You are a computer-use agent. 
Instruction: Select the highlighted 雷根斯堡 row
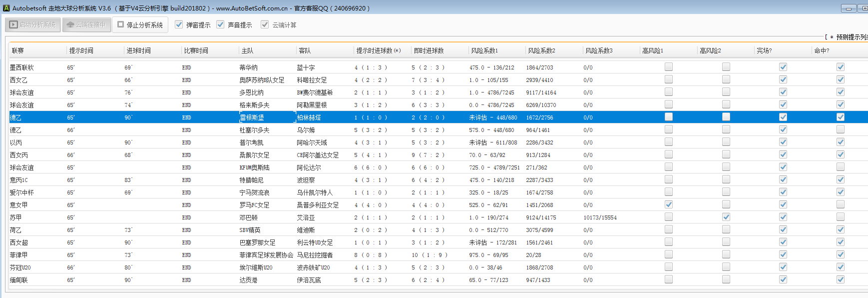pos(252,117)
